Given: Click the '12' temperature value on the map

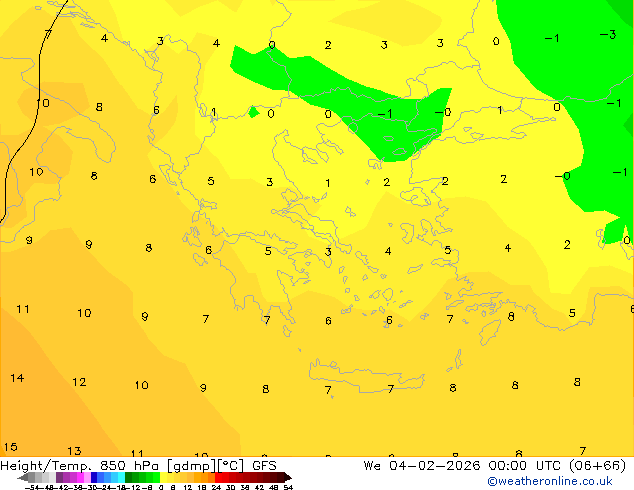Looking at the screenshot, I should (79, 382).
